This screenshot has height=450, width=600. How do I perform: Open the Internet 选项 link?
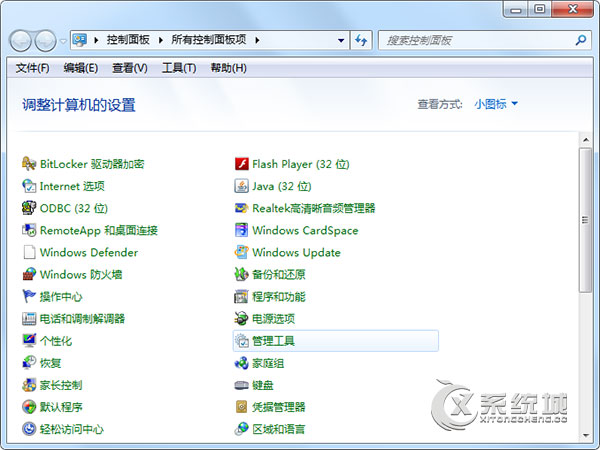(72, 186)
